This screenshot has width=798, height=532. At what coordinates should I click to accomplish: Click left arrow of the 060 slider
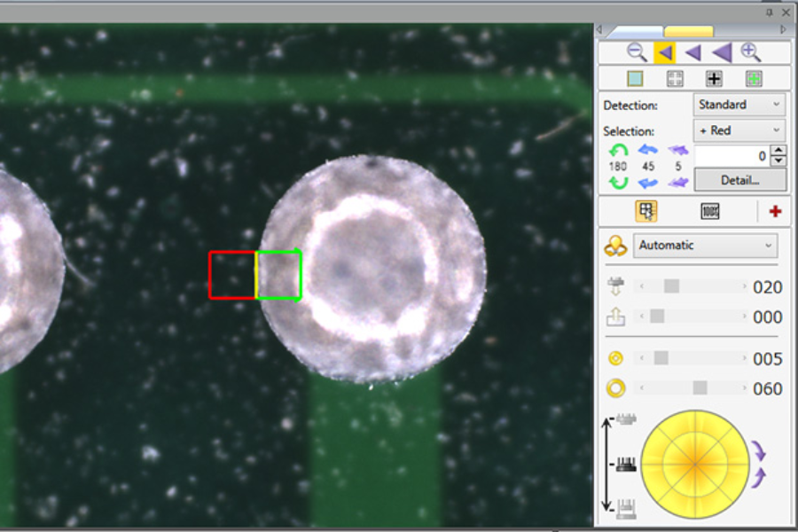[x=642, y=388]
